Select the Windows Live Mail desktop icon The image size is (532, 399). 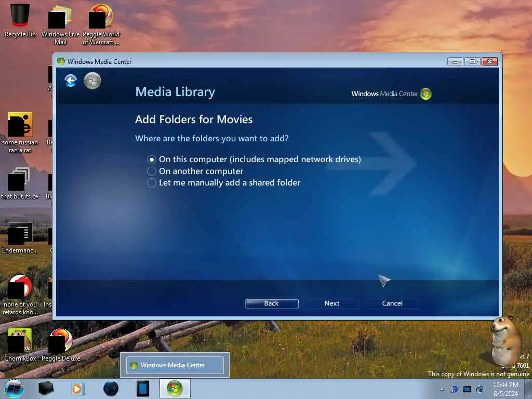point(60,24)
